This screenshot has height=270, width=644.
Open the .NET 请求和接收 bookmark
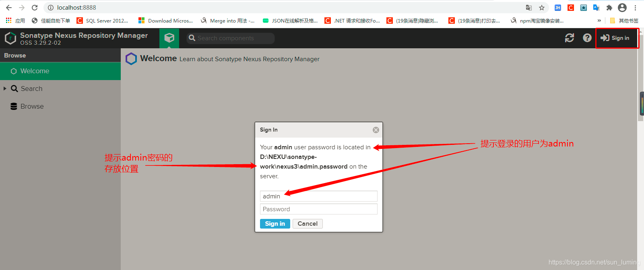[x=353, y=21]
